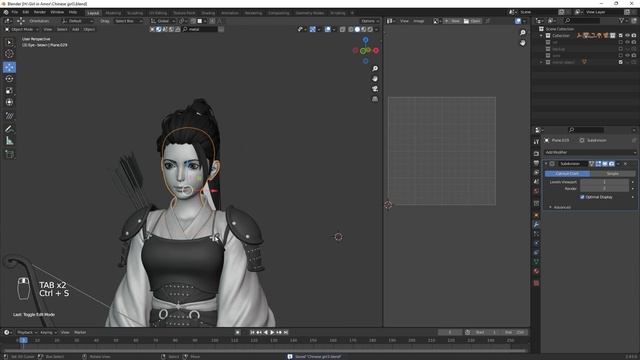Open the Window menu
Image resolution: width=640 pixels, height=360 pixels.
coord(57,12)
